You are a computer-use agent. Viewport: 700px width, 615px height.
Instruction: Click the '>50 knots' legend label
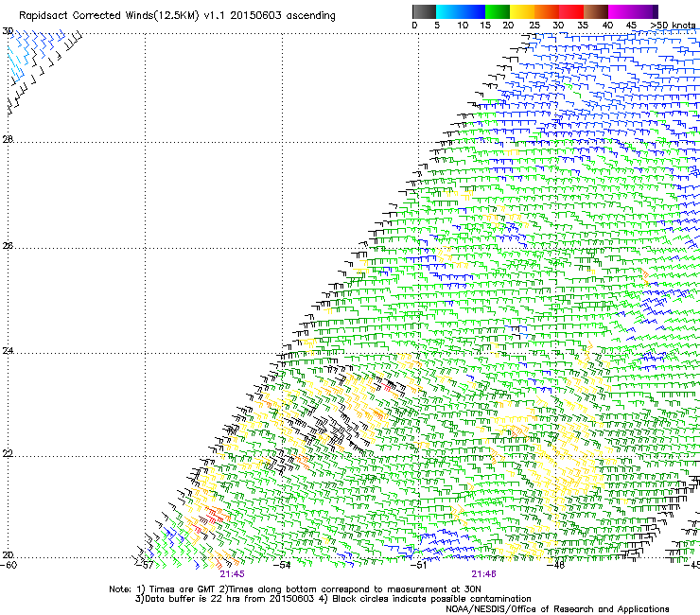(673, 26)
